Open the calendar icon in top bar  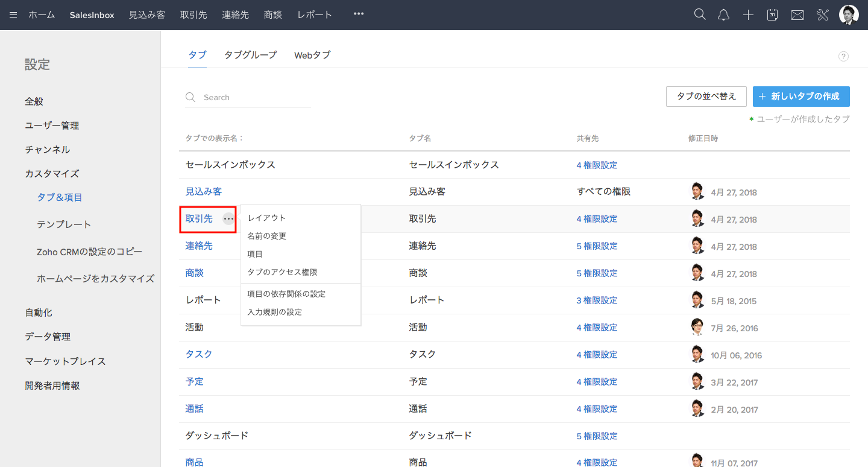pyautogui.click(x=772, y=15)
